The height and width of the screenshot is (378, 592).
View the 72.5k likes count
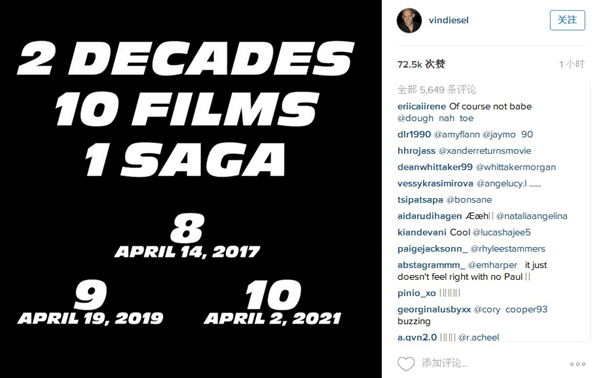[x=421, y=64]
